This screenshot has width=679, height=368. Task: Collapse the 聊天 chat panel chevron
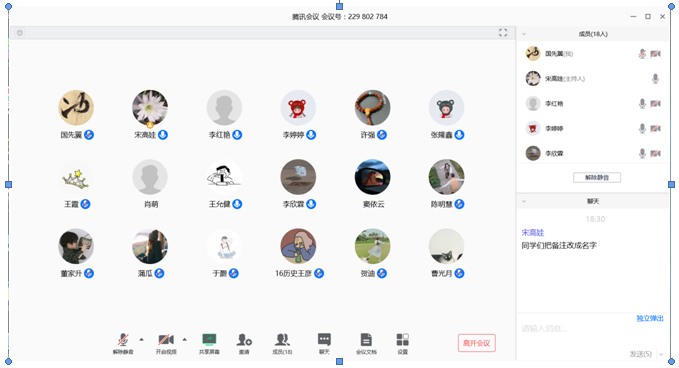524,201
